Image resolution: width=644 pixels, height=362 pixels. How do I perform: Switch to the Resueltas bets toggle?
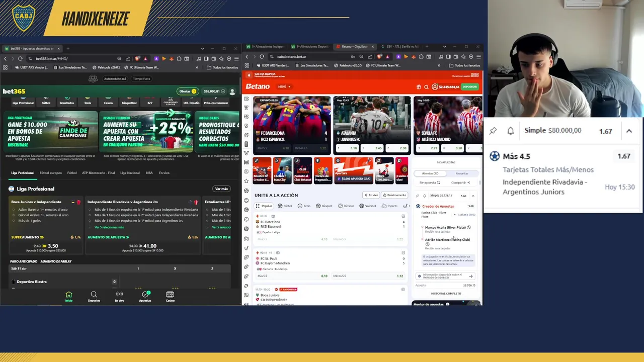(461, 173)
